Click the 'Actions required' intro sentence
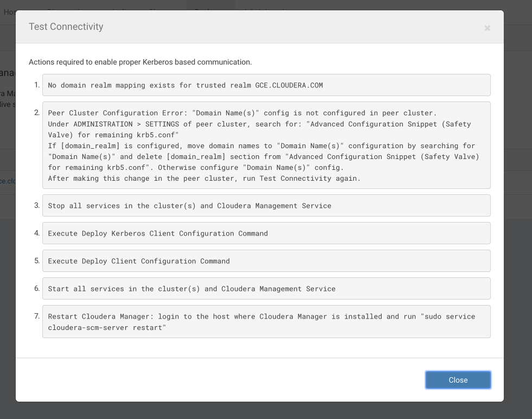 [x=140, y=62]
